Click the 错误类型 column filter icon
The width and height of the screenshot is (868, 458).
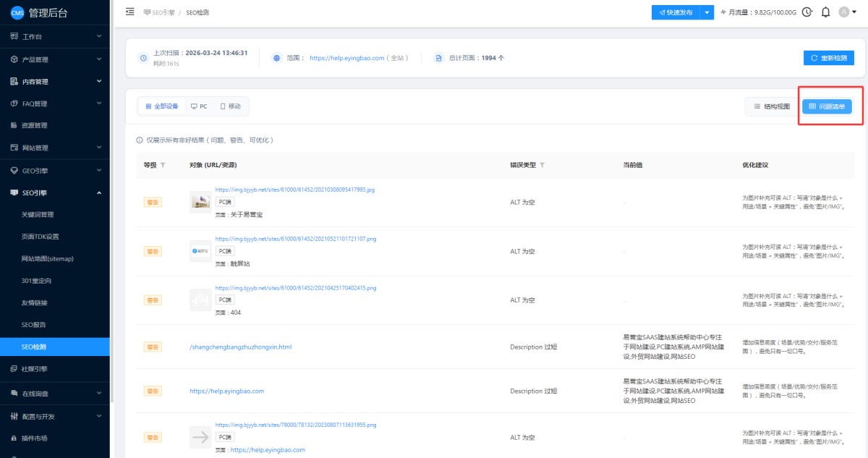coord(542,166)
